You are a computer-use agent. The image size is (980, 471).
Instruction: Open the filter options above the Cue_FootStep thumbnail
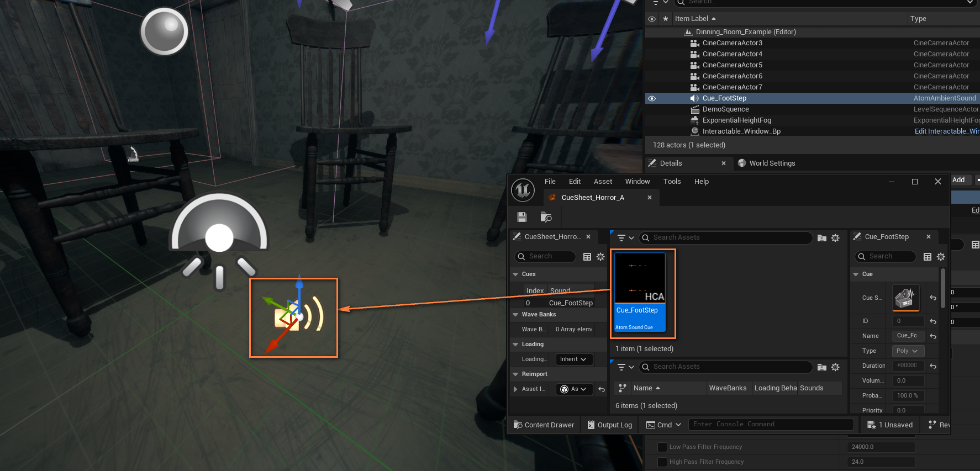[x=625, y=238]
